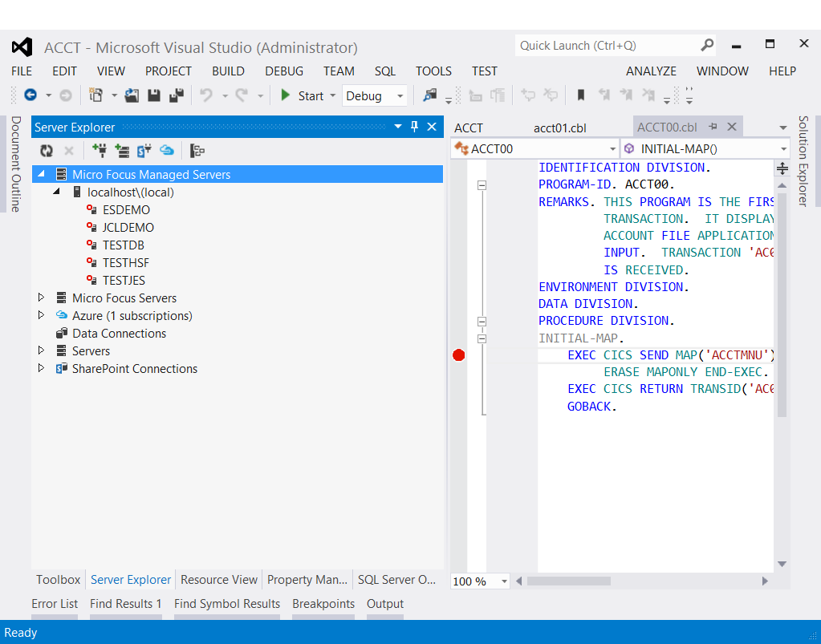Viewport: 821px width, 644px height.
Task: Click the Add SharePoint Connection icon
Action: [x=144, y=150]
